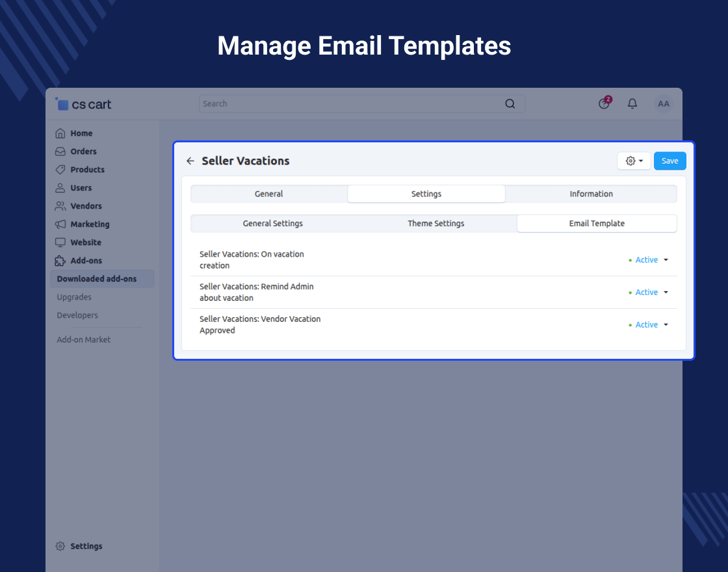Open status dropdown for On vacation creation
Viewport: 728px width, 572px height.
[649, 260]
